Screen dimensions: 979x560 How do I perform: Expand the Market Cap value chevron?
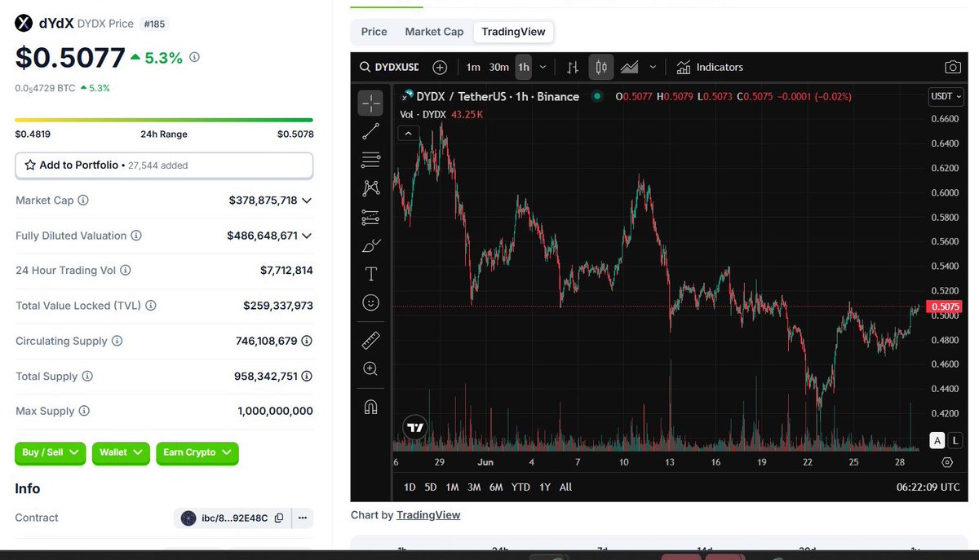[x=307, y=201]
